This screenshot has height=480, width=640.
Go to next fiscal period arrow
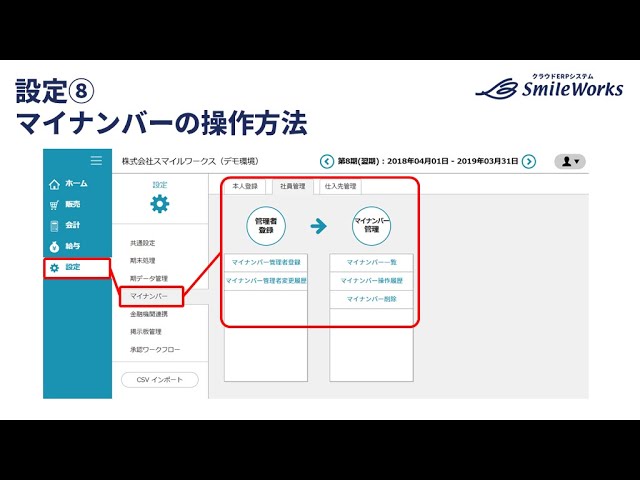529,162
